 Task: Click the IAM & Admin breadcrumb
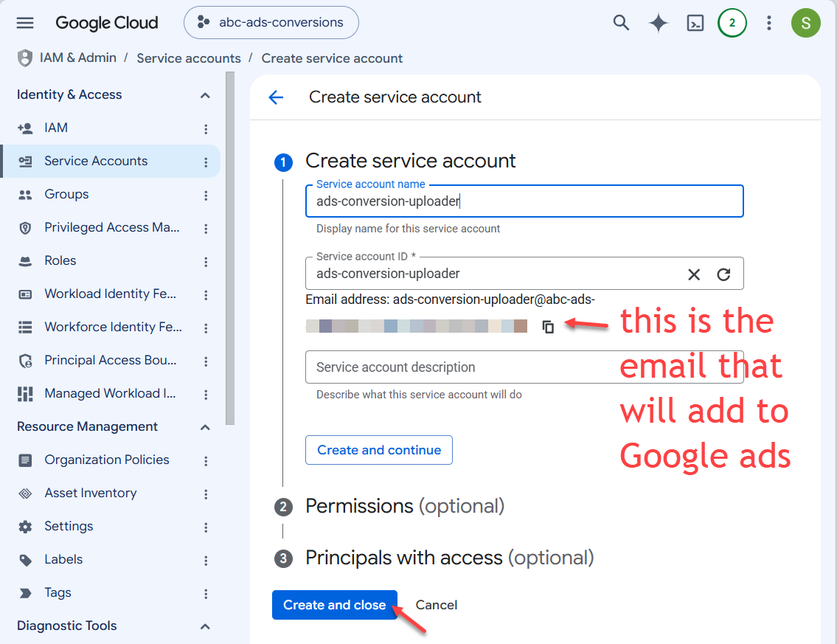[x=78, y=58]
